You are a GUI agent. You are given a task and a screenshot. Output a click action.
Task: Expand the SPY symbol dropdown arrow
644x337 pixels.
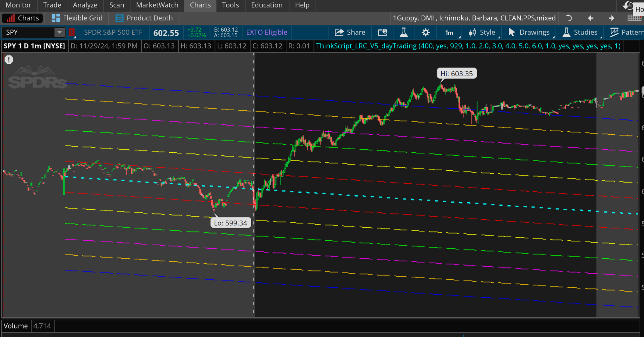click(59, 32)
